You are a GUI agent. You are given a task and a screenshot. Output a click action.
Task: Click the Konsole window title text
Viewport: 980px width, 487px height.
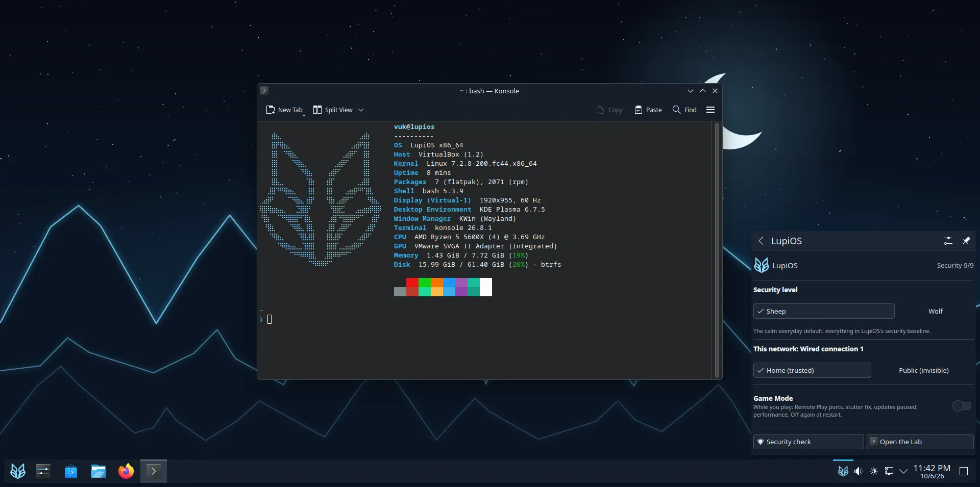489,91
